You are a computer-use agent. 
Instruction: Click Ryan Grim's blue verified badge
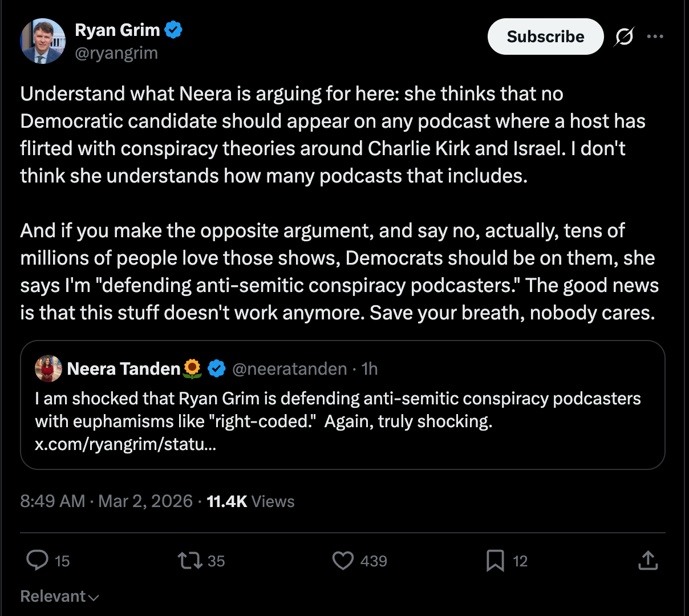(x=173, y=30)
